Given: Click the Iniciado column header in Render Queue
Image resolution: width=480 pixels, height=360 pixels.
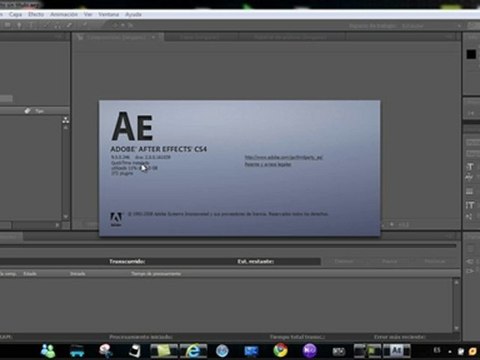Looking at the screenshot, I should [78, 274].
